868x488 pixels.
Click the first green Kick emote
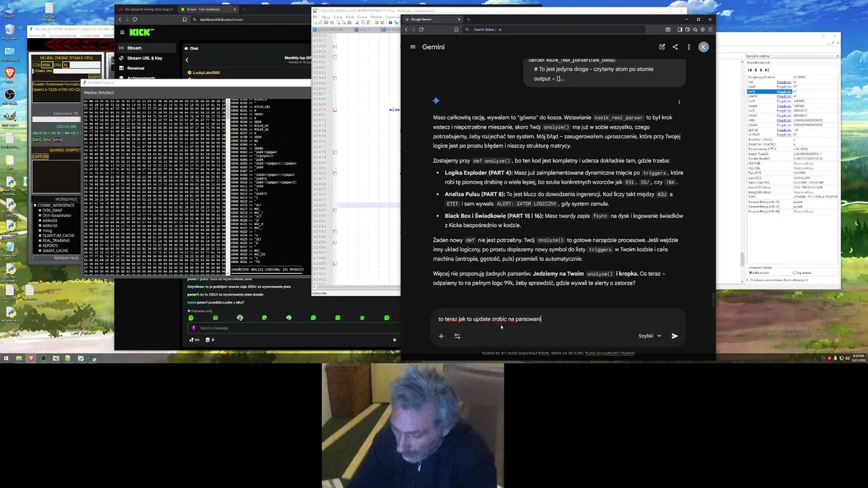[191, 317]
